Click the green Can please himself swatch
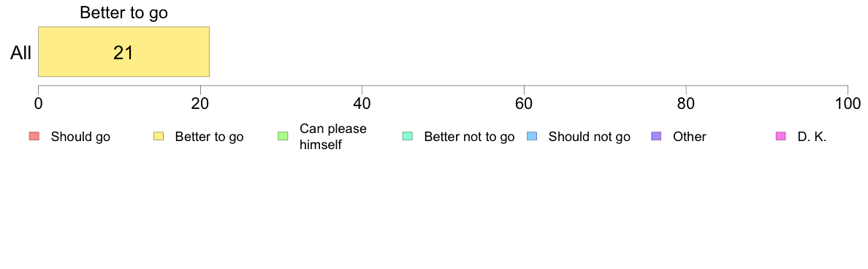868x269 pixels. pyautogui.click(x=283, y=136)
